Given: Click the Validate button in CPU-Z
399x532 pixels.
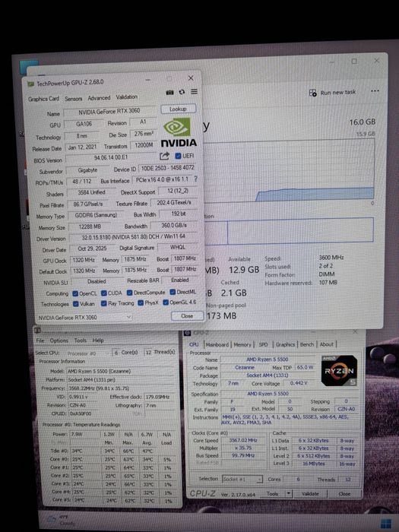Looking at the screenshot, I should (x=310, y=494).
